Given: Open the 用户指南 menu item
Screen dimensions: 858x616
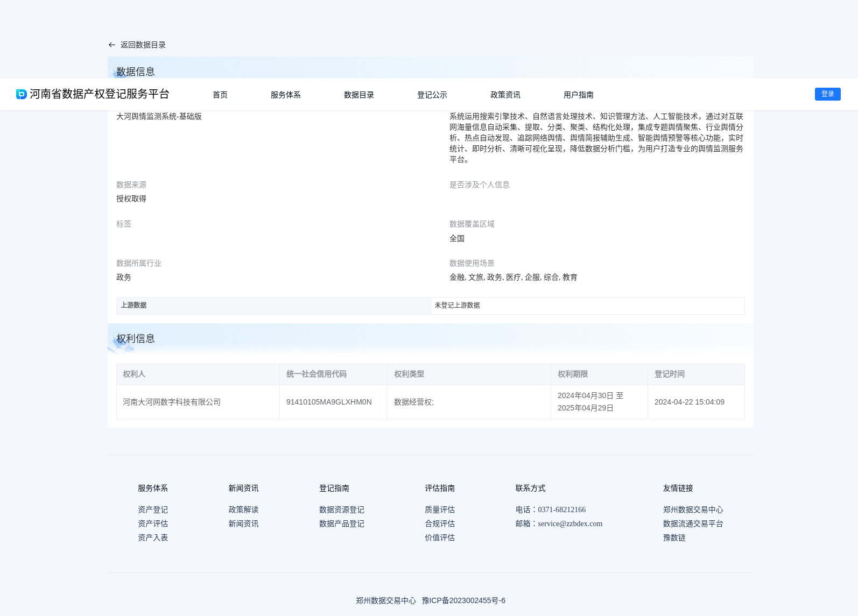Looking at the screenshot, I should (579, 95).
